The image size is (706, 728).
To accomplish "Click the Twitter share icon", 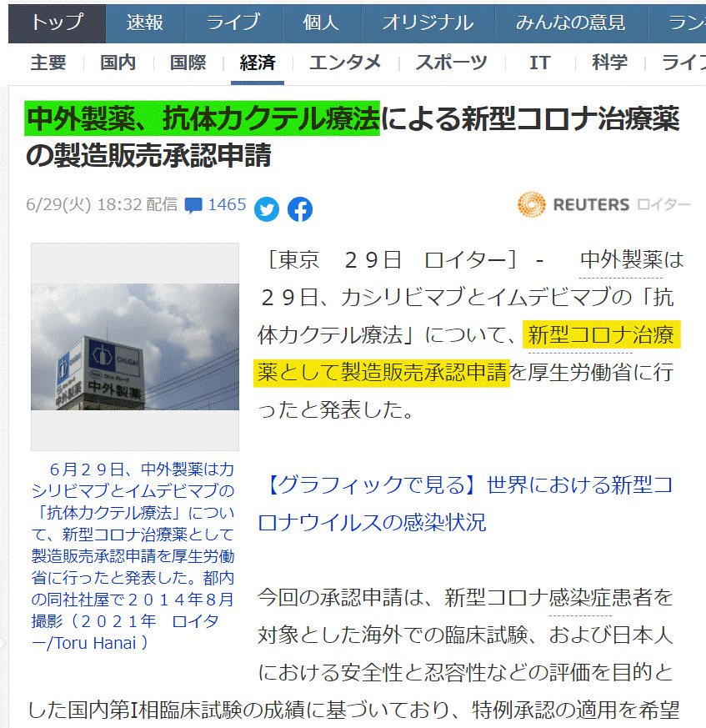I will [267, 209].
